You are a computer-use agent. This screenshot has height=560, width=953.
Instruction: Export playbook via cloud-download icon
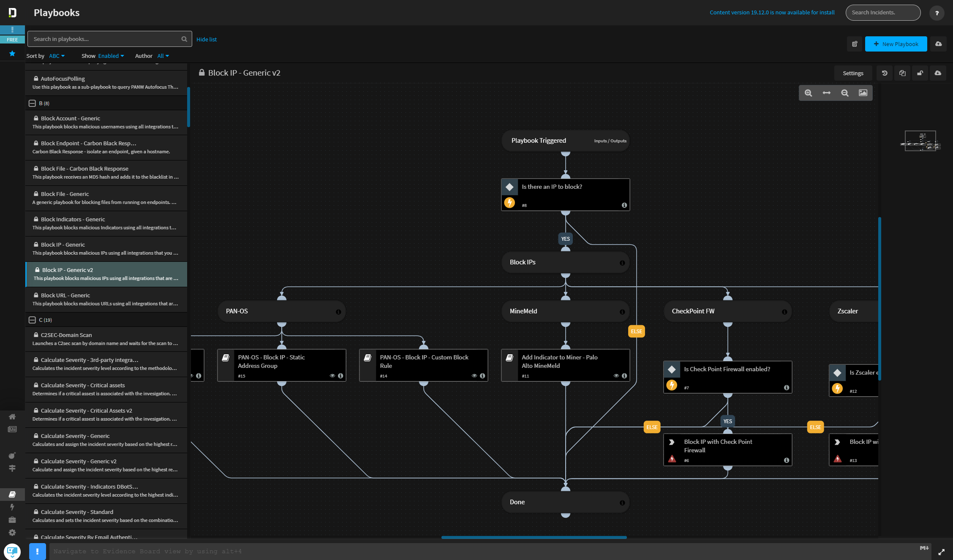pyautogui.click(x=938, y=73)
